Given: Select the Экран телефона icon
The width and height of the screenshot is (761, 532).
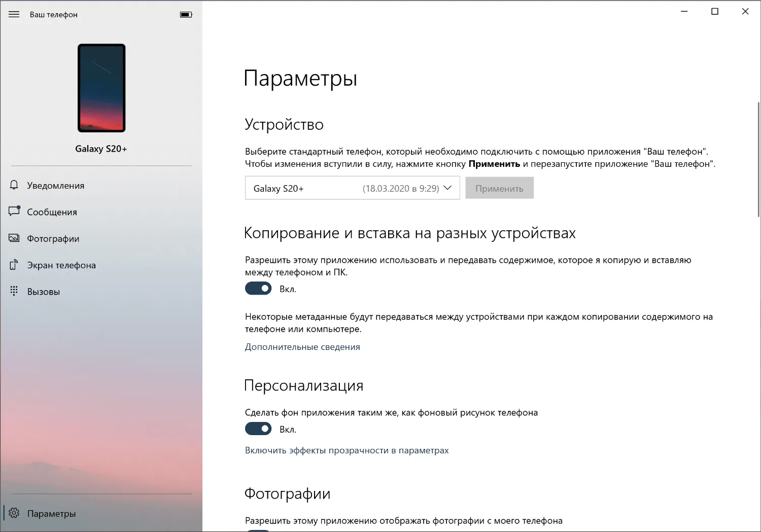Looking at the screenshot, I should [14, 264].
